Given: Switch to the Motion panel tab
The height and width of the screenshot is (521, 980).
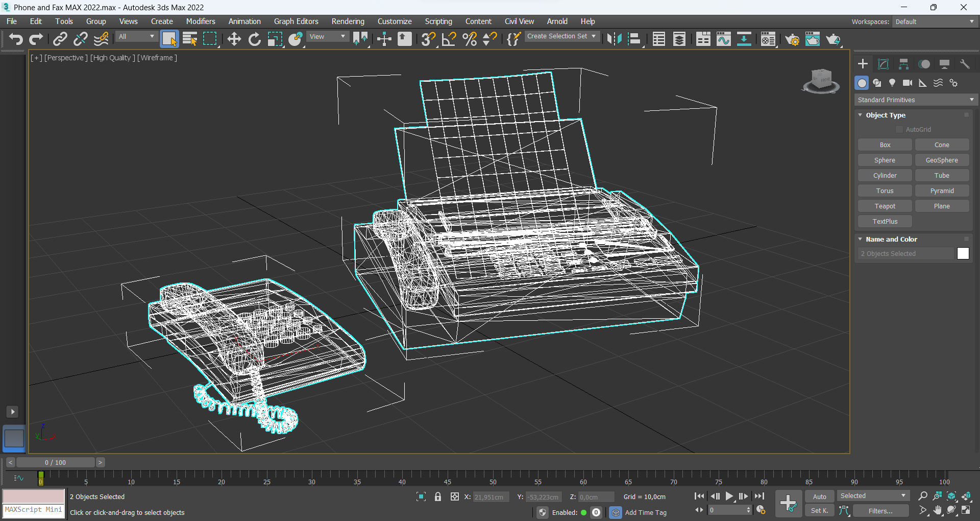Looking at the screenshot, I should click(924, 64).
